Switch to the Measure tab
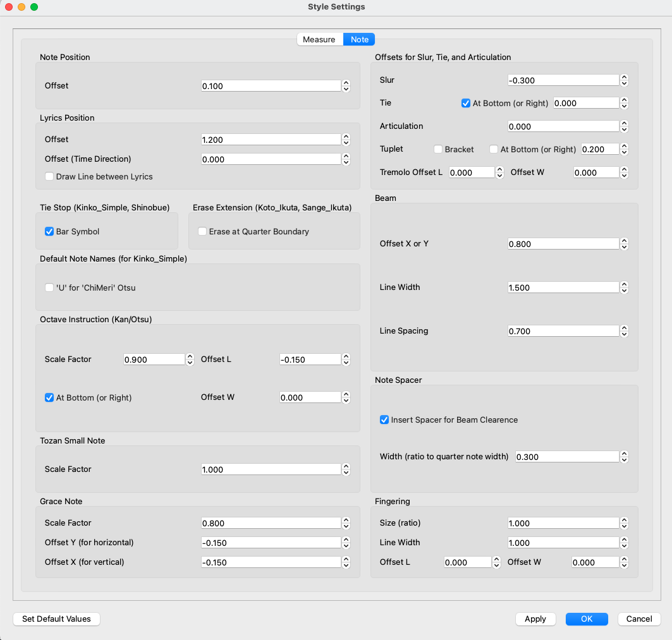 319,40
